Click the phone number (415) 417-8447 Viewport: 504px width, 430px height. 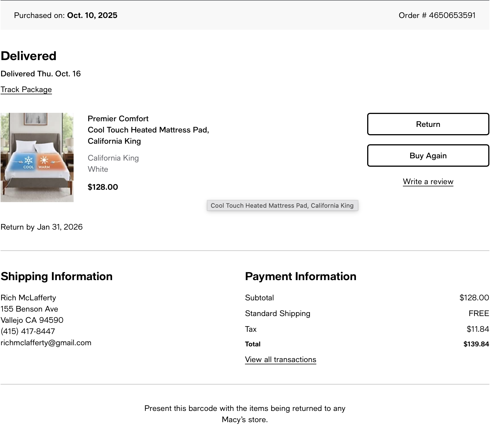click(x=28, y=331)
